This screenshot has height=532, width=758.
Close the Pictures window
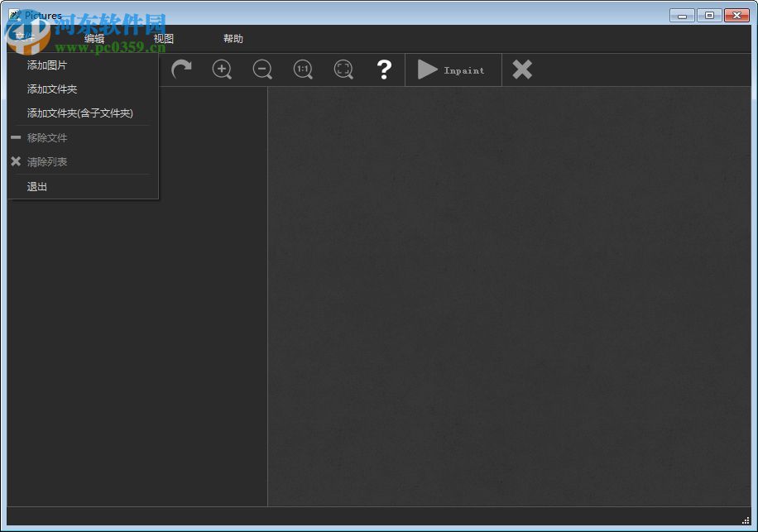[x=736, y=16]
